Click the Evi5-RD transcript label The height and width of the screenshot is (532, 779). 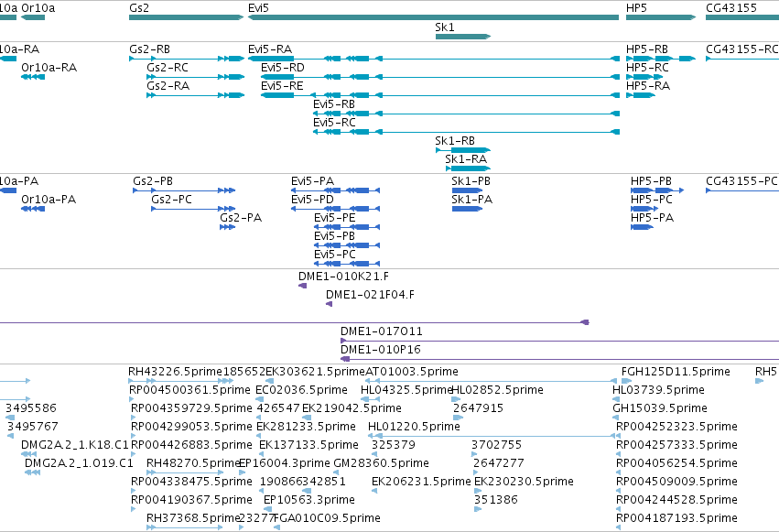pyautogui.click(x=283, y=68)
